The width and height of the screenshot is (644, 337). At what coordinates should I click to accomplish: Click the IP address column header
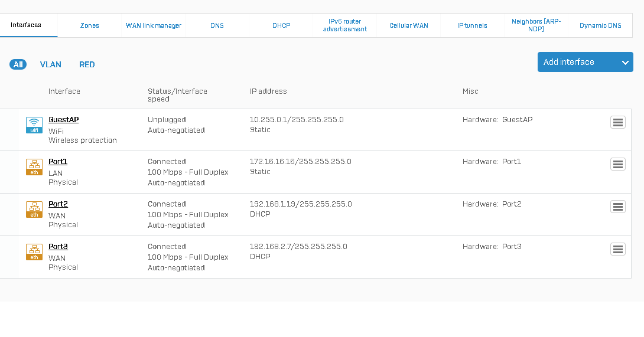tap(268, 91)
